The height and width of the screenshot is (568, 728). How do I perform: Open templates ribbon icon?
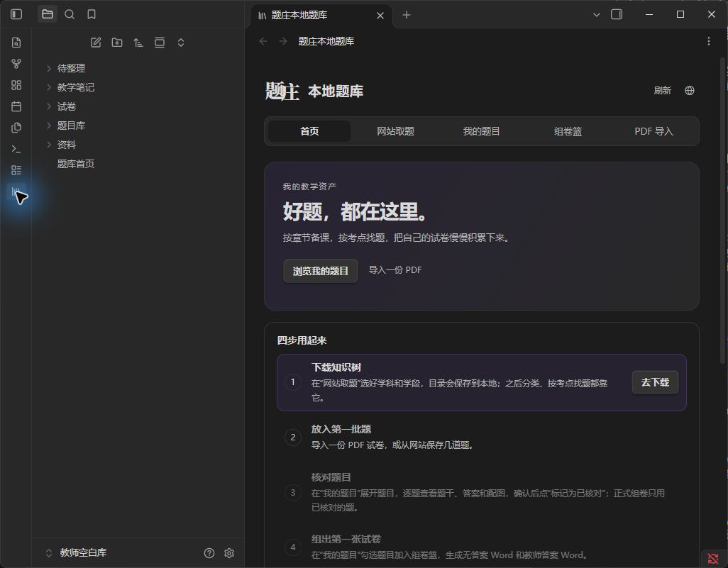16,128
